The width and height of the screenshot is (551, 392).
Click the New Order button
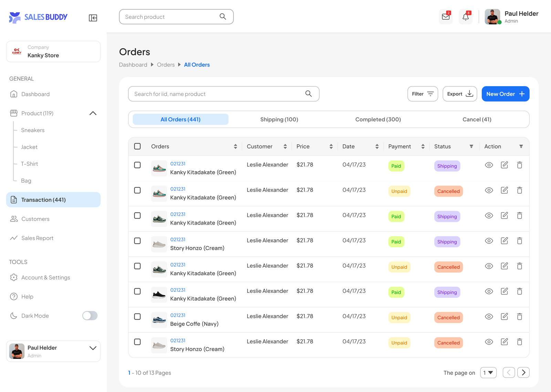coord(505,94)
